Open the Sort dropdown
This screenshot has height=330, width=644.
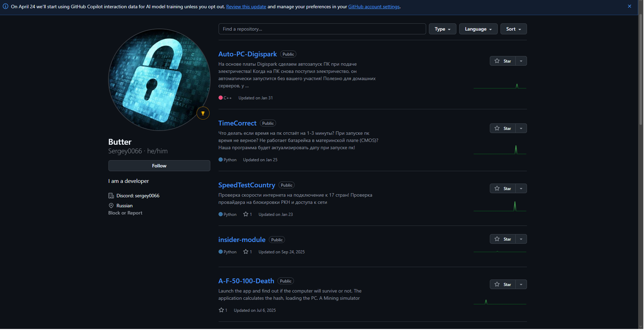click(513, 29)
